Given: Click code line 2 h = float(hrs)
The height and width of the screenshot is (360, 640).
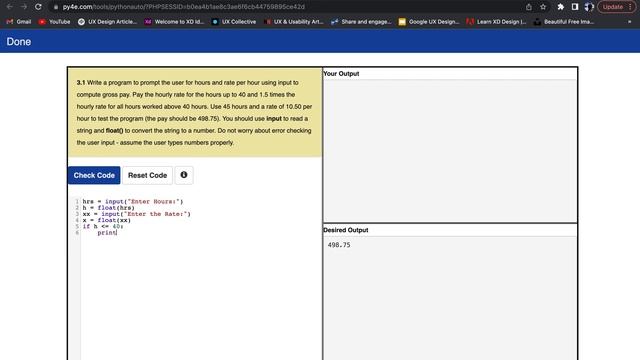Looking at the screenshot, I should [109, 208].
